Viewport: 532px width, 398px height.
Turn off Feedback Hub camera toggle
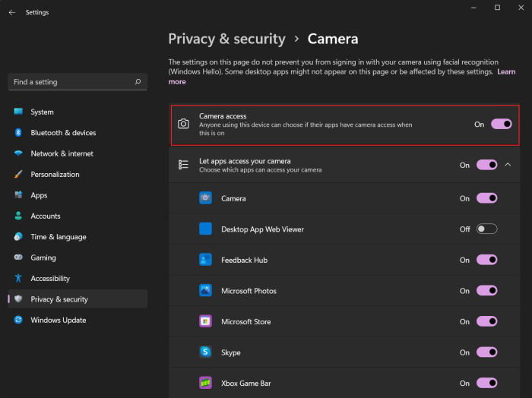coord(487,260)
